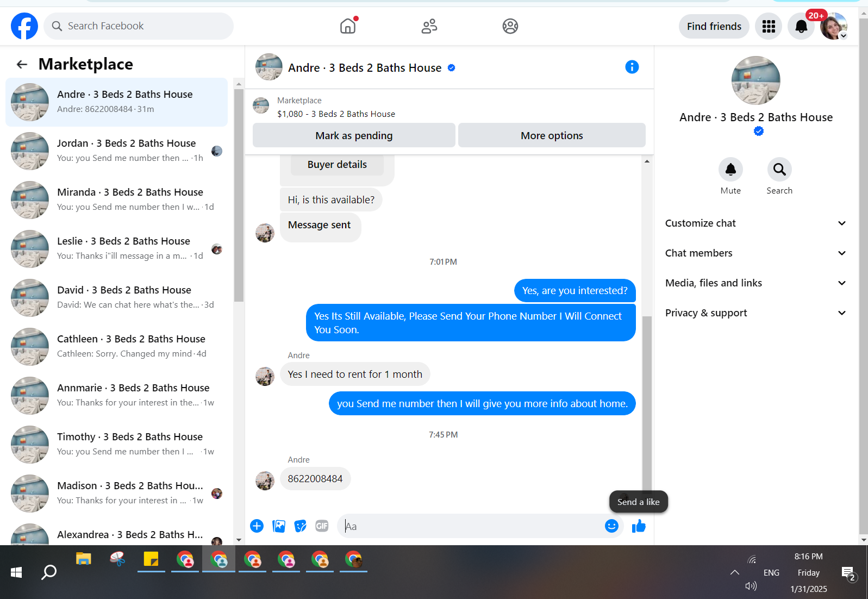Expand Privacy & support section

point(755,313)
